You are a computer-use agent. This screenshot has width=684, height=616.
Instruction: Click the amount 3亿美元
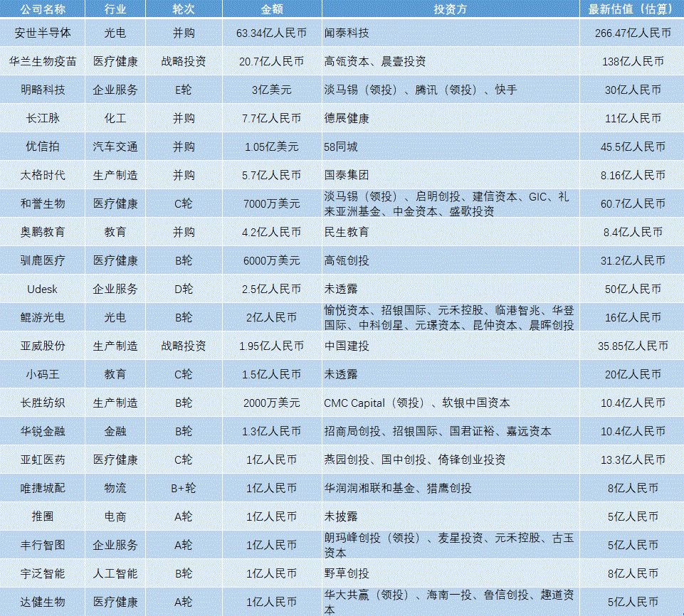[x=272, y=90]
